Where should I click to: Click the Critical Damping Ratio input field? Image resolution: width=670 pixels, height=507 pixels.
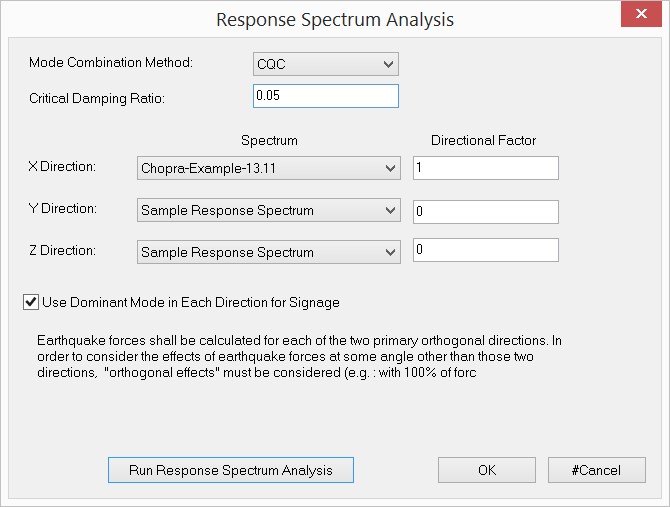pyautogui.click(x=326, y=96)
